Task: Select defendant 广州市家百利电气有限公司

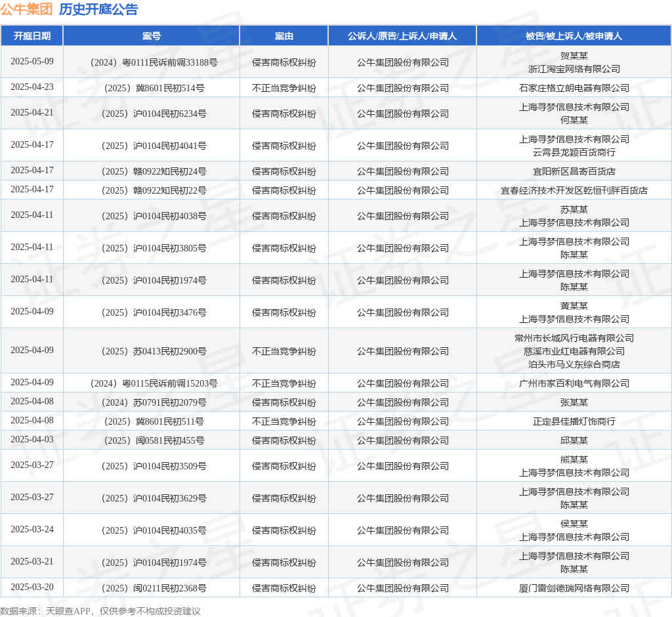Action: [574, 383]
